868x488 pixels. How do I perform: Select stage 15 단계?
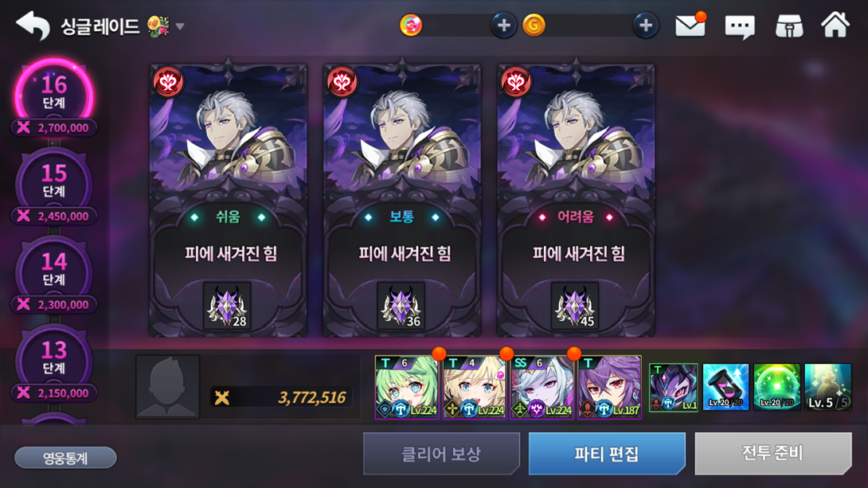pos(53,182)
